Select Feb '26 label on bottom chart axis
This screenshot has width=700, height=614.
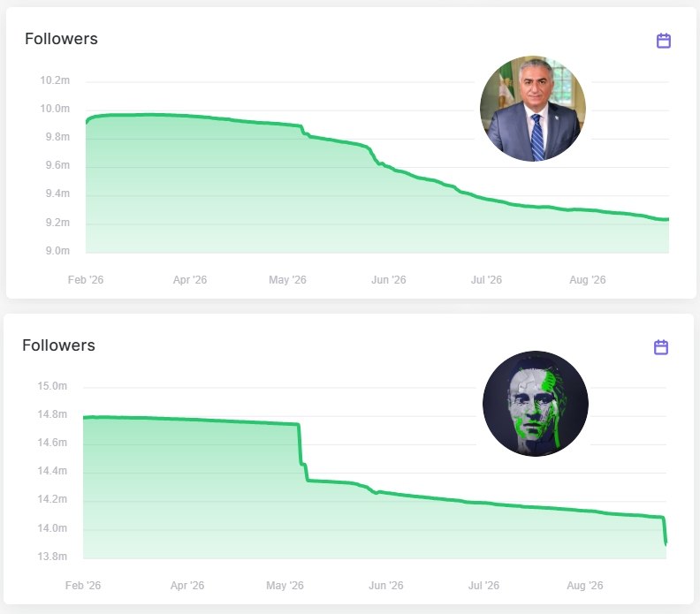pos(82,586)
